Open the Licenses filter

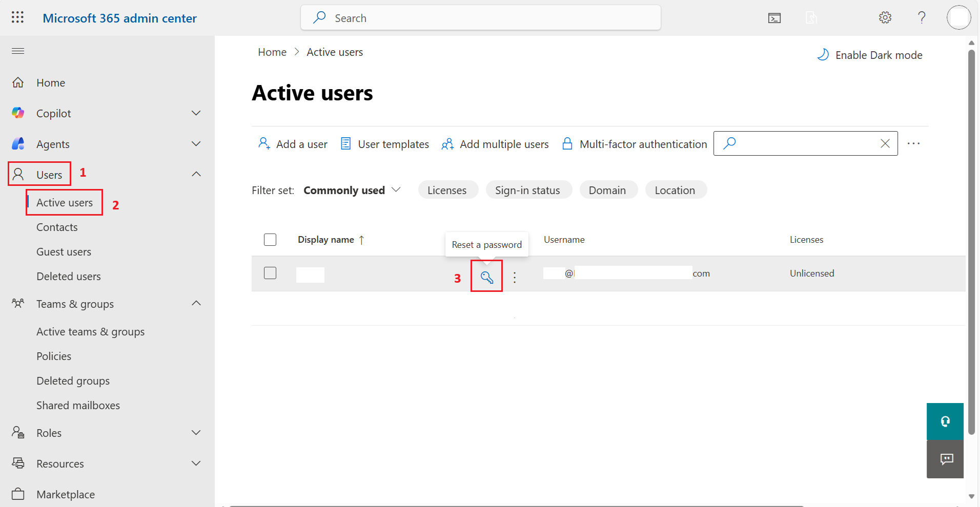(447, 190)
